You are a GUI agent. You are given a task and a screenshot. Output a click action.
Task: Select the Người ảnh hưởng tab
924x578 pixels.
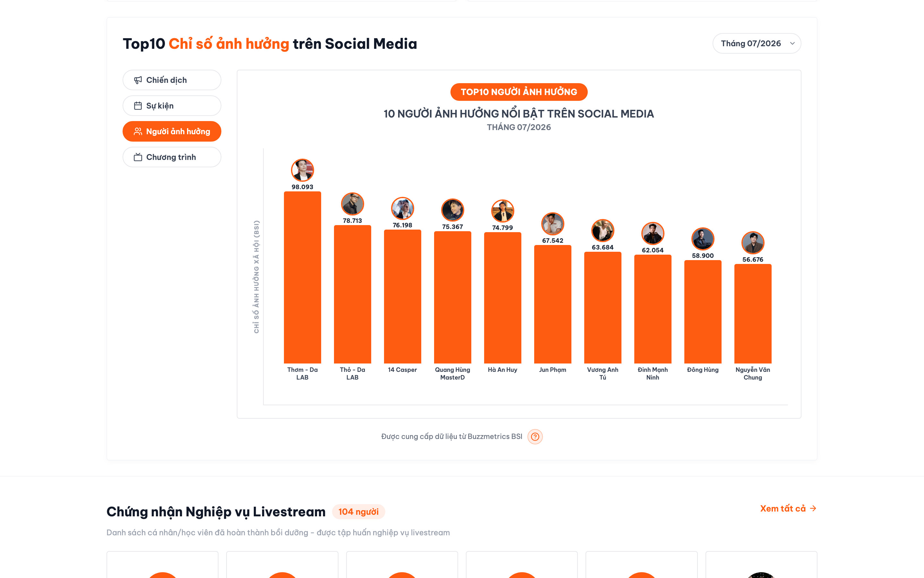[x=172, y=131]
